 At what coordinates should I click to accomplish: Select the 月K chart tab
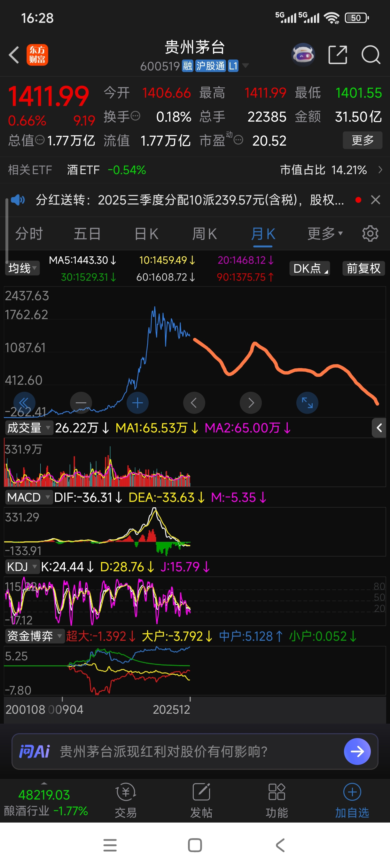click(263, 234)
